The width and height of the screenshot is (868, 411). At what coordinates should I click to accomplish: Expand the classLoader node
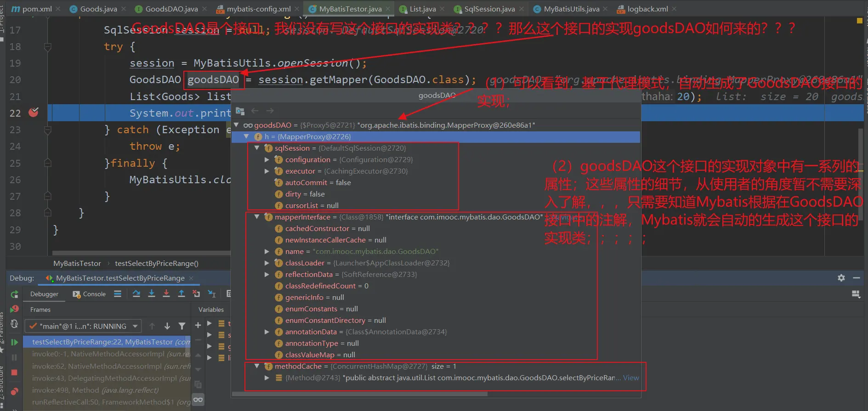click(267, 263)
